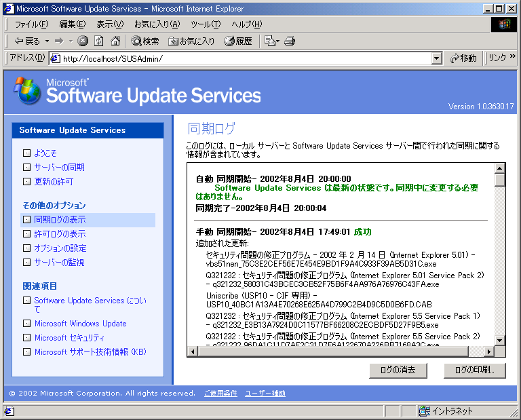Open the Back history dropdown arrow
Viewport: 521px width, 420px height.
(47, 41)
